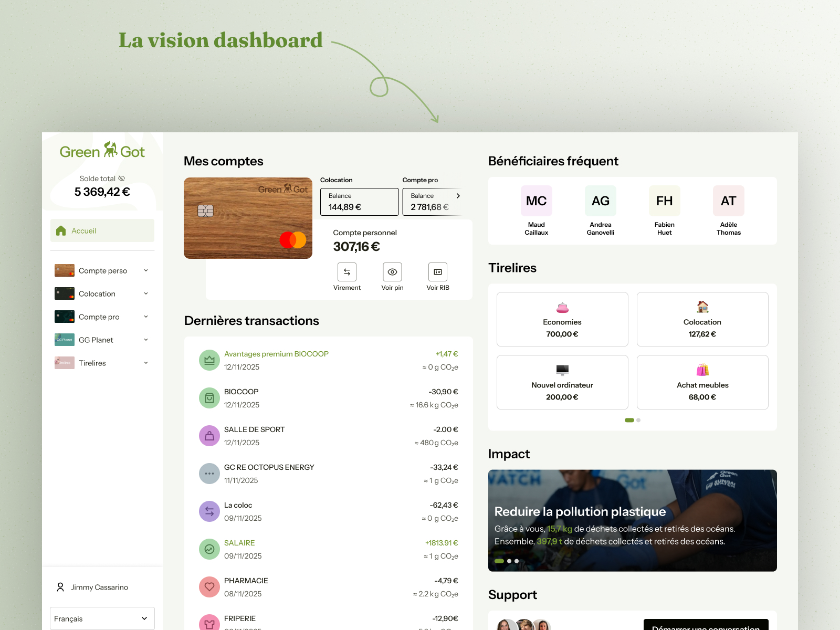This screenshot has width=840, height=630.
Task: Click the SALLE DE SPORT weight icon
Action: coord(209,436)
